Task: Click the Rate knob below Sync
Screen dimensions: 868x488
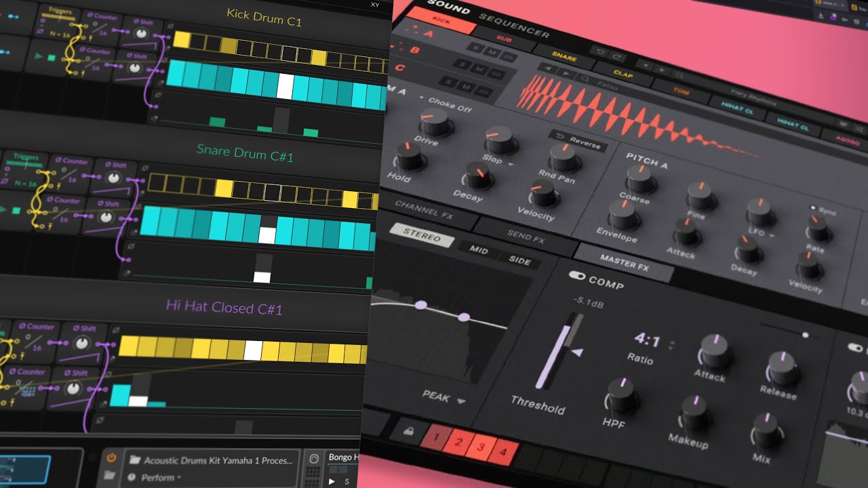Action: 819,228
